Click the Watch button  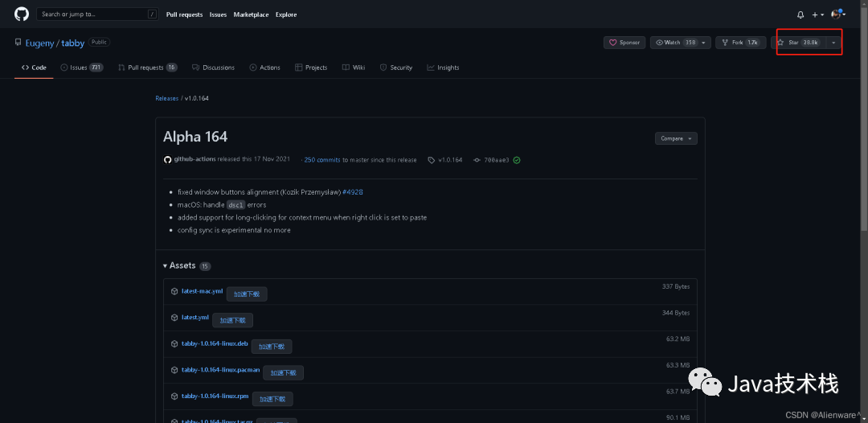(674, 43)
